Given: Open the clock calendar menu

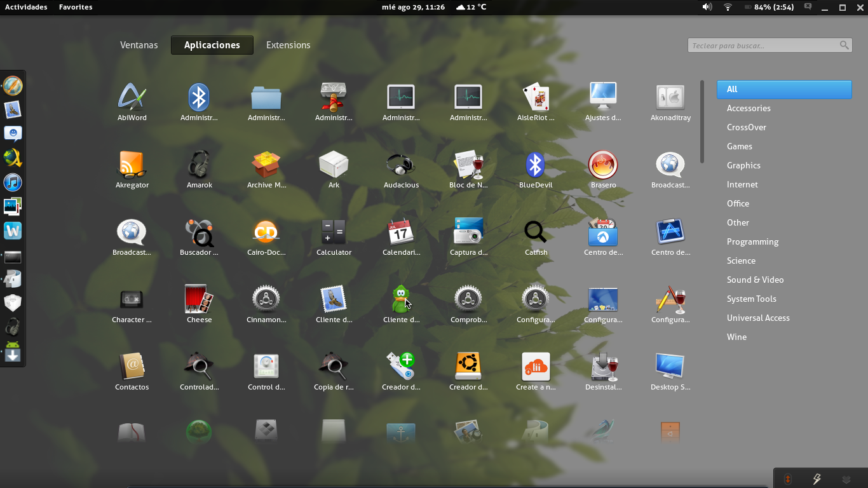Looking at the screenshot, I should (x=413, y=7).
